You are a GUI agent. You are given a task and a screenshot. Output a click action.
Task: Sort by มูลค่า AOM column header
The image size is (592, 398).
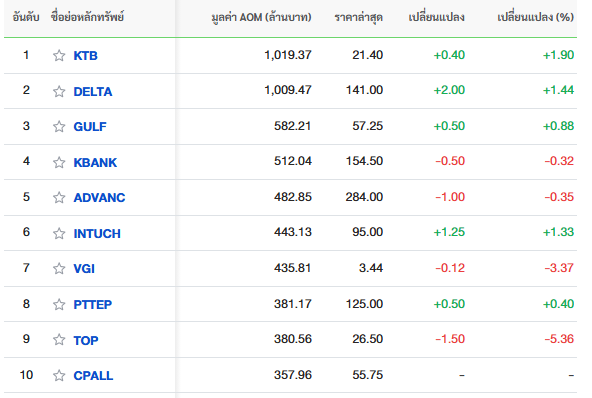click(261, 17)
